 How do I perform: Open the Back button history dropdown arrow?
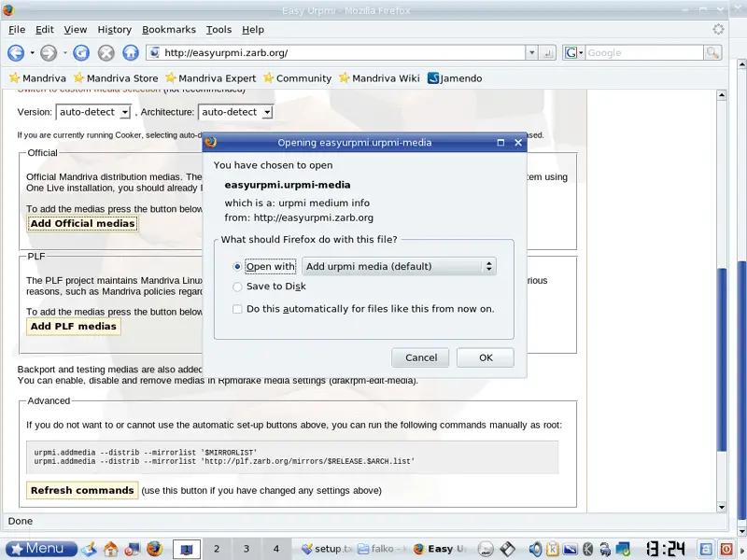(x=32, y=53)
